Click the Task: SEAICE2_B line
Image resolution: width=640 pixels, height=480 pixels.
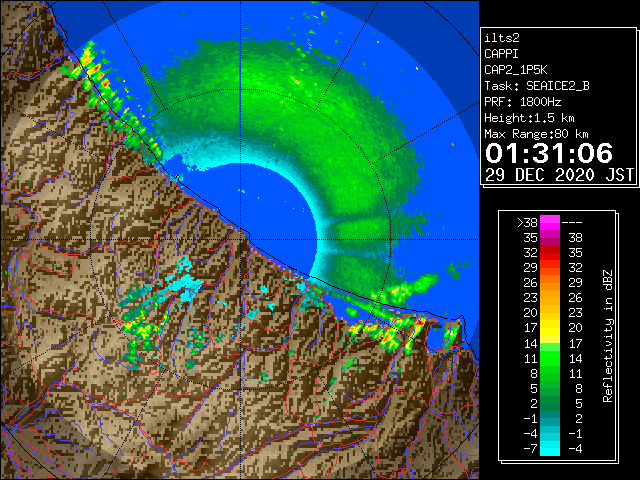click(537, 86)
